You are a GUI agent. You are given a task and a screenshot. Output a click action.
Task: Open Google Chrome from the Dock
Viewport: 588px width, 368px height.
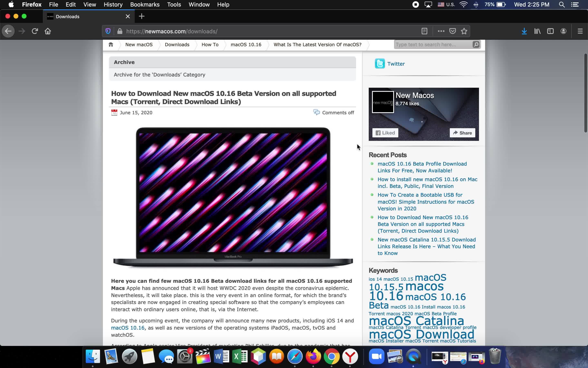[332, 357]
